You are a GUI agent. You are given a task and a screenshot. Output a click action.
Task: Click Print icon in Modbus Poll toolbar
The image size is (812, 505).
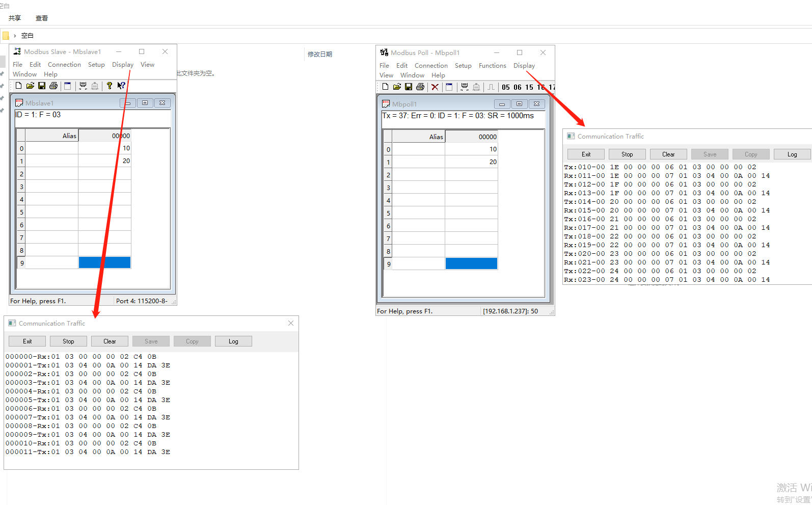click(x=420, y=87)
